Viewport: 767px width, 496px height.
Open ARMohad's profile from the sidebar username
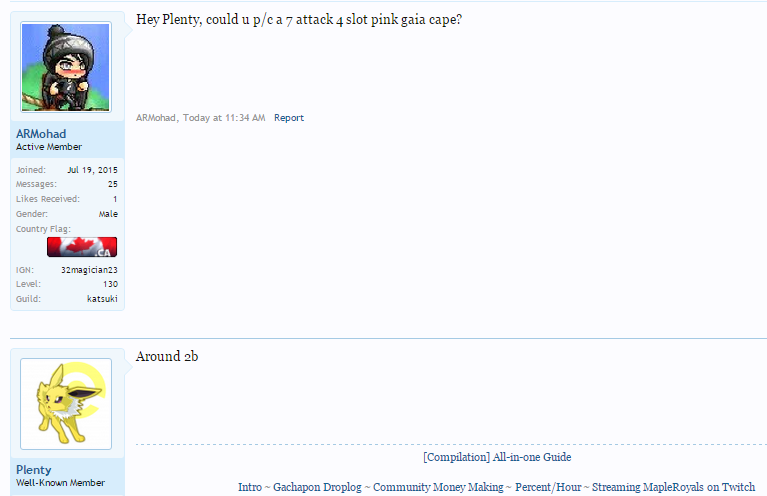point(41,134)
